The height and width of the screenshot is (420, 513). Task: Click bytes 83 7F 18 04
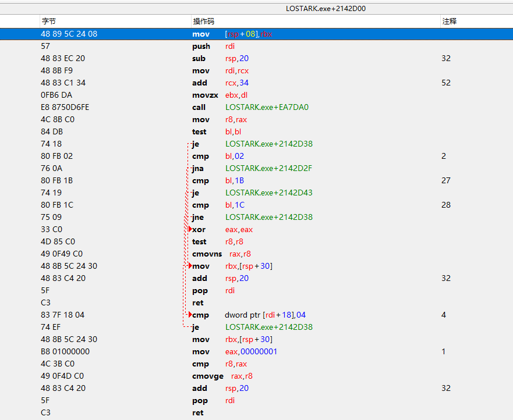pyautogui.click(x=62, y=315)
